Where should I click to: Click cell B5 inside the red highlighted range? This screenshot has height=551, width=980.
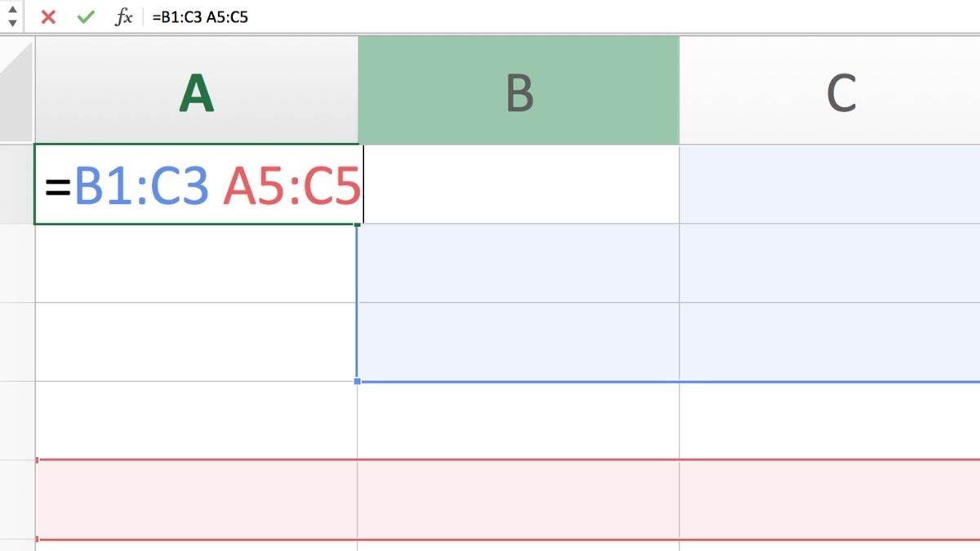[519, 498]
